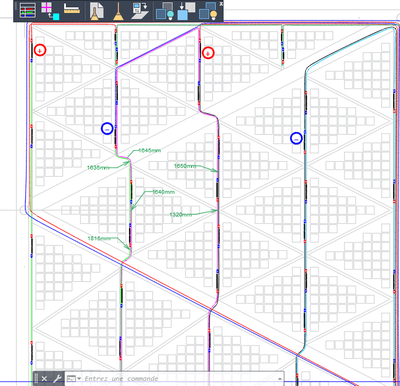
Task: Click the move-to-layer down arrow icon
Action: (x=186, y=11)
